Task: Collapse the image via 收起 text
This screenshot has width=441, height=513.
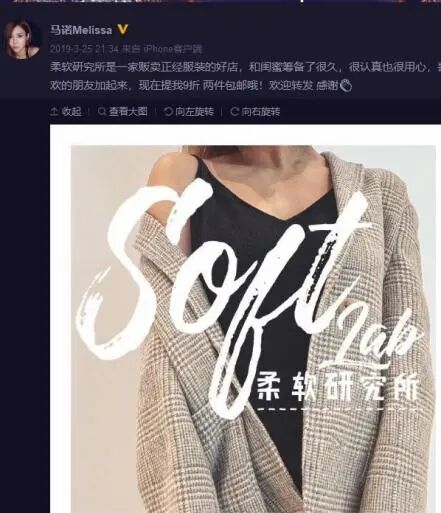Action: click(x=71, y=111)
